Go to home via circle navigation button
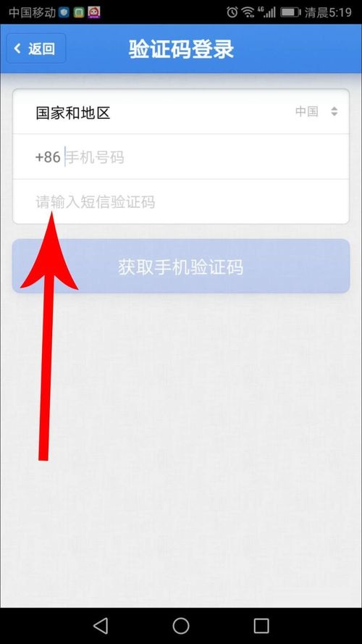The image size is (362, 644). tap(181, 625)
